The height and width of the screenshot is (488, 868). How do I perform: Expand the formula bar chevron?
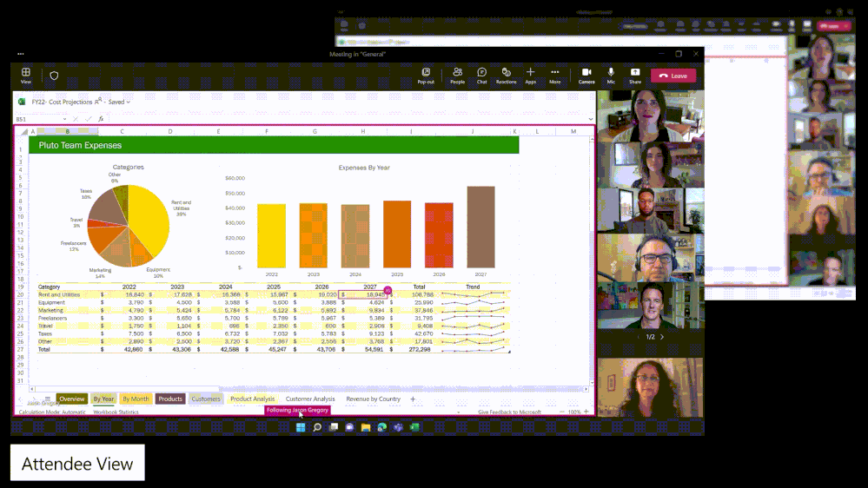point(591,119)
